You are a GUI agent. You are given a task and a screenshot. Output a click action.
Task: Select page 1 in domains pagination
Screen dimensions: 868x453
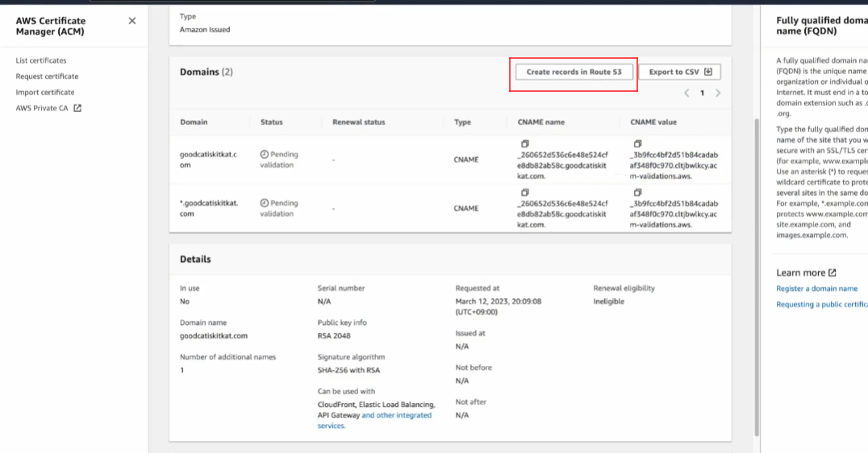(x=702, y=93)
